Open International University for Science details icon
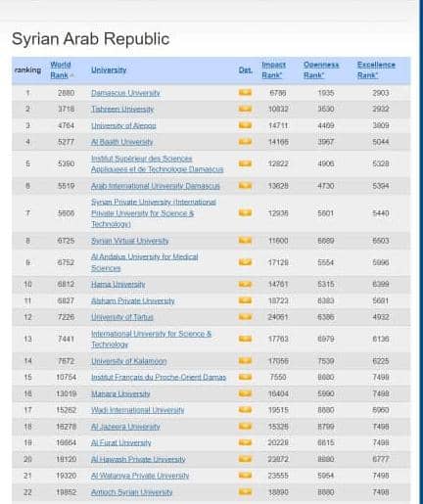Image resolution: width=423 pixels, height=504 pixels. pyautogui.click(x=245, y=339)
